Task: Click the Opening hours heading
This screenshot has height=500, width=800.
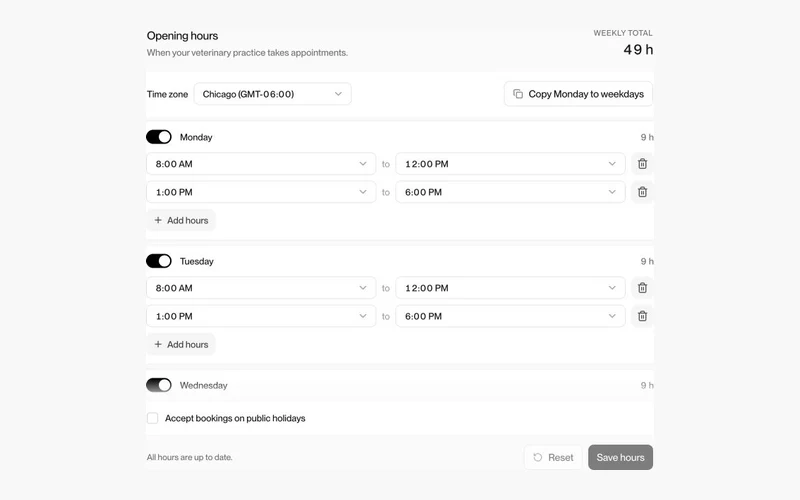Action: coord(182,36)
